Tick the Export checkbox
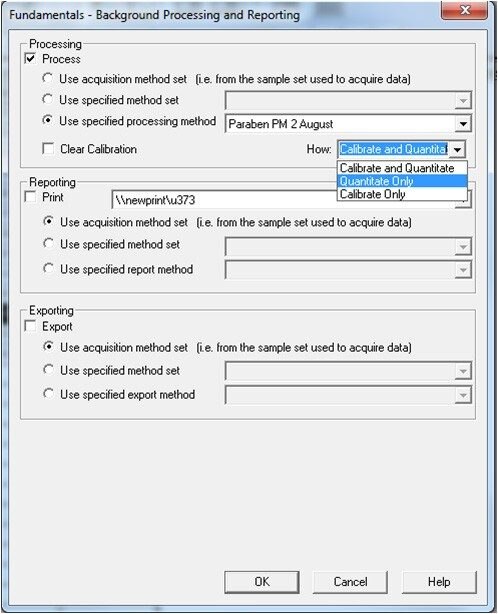Viewport: 498px width, 614px height. pyautogui.click(x=30, y=326)
